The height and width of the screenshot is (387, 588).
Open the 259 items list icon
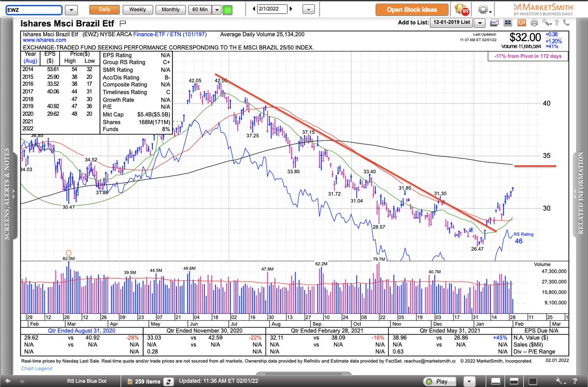130,381
